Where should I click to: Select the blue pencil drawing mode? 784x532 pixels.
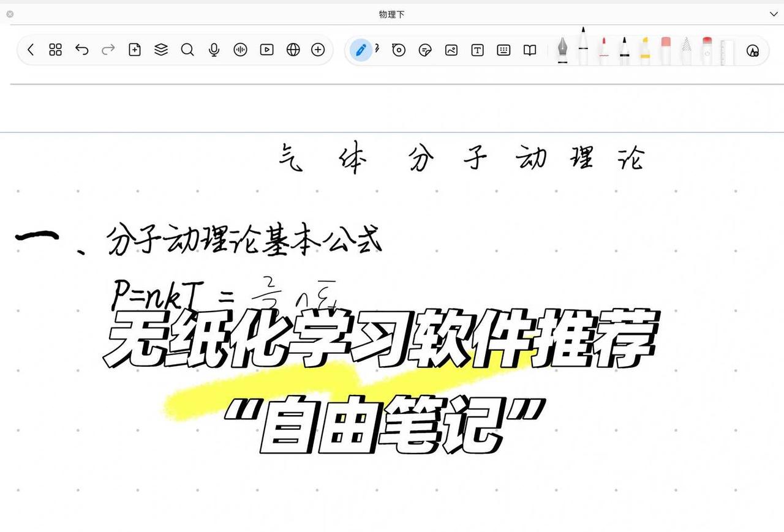(x=361, y=50)
